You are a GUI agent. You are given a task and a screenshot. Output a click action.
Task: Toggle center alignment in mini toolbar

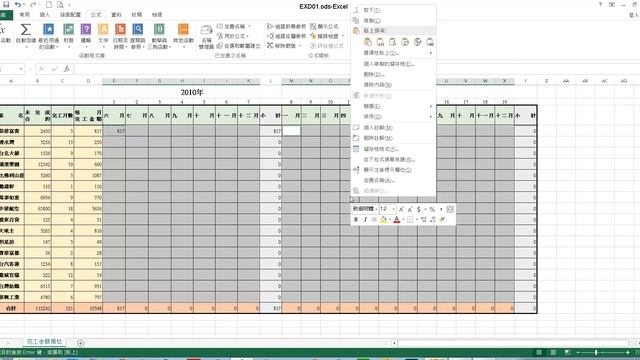point(374,220)
